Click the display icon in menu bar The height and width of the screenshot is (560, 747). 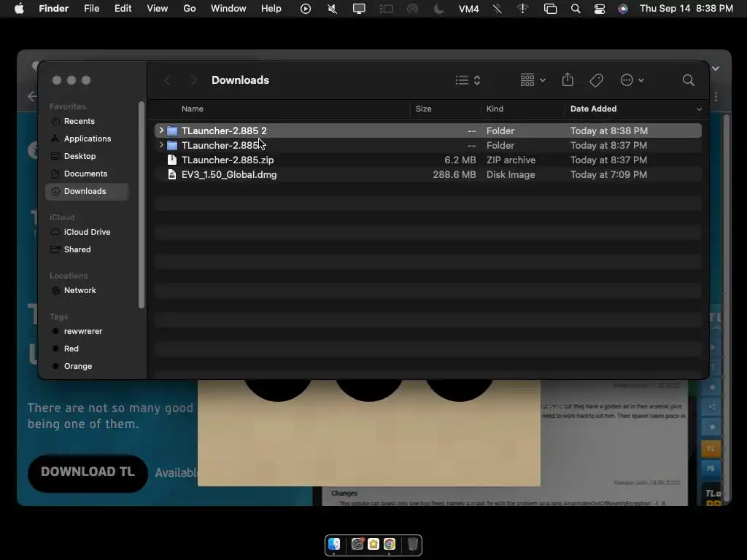coord(359,9)
